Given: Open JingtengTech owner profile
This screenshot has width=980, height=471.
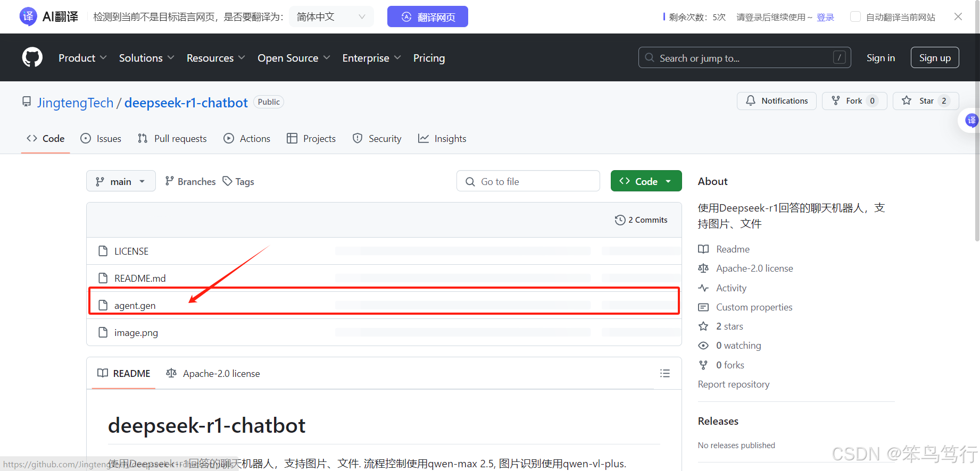Looking at the screenshot, I should coord(75,103).
